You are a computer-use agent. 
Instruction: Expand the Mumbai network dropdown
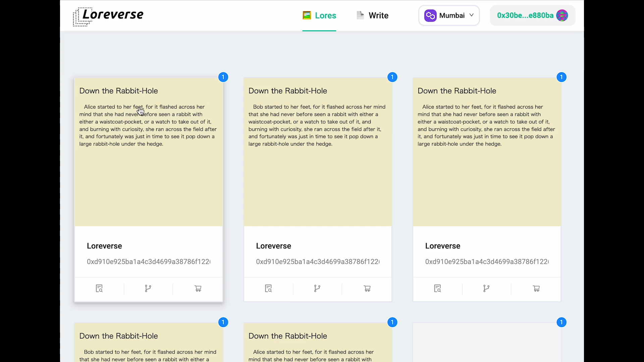coord(449,15)
